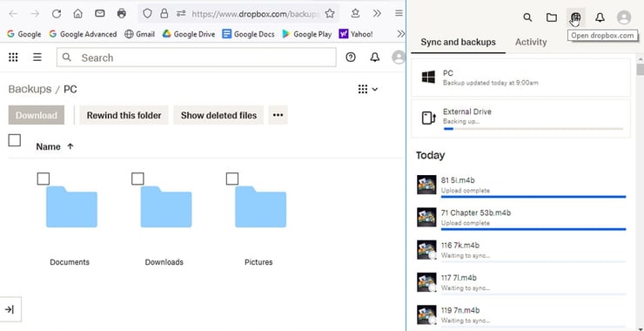Image resolution: width=644 pixels, height=331 pixels.
Task: Click the shield tracking protection icon
Action: pos(147,14)
